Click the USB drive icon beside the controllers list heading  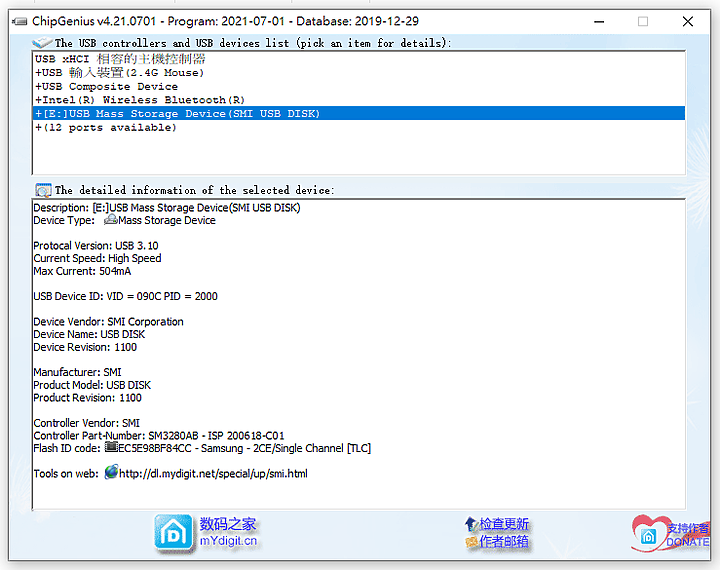point(42,43)
